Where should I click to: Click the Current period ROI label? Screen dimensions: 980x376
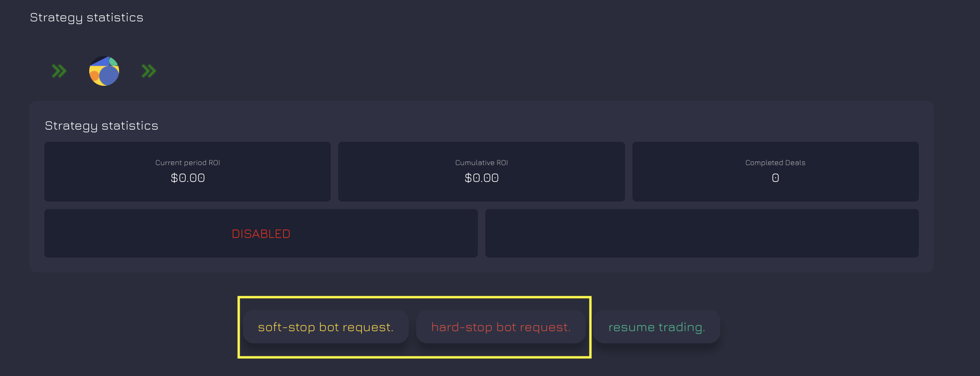(187, 163)
